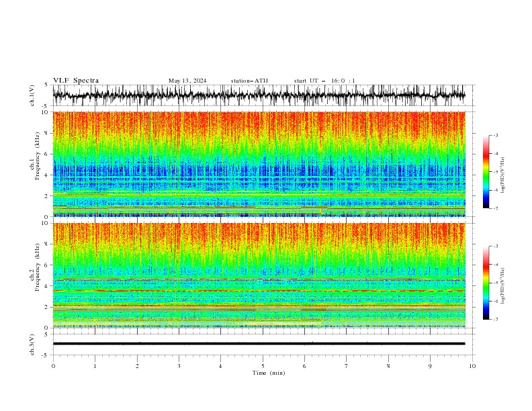Click the "start UT = 16:0 :1" text
This screenshot has height=411, width=532.
[x=324, y=81]
